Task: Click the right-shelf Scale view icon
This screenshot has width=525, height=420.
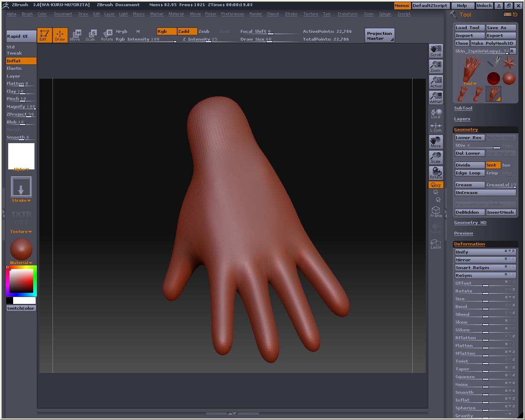Action: (x=436, y=157)
